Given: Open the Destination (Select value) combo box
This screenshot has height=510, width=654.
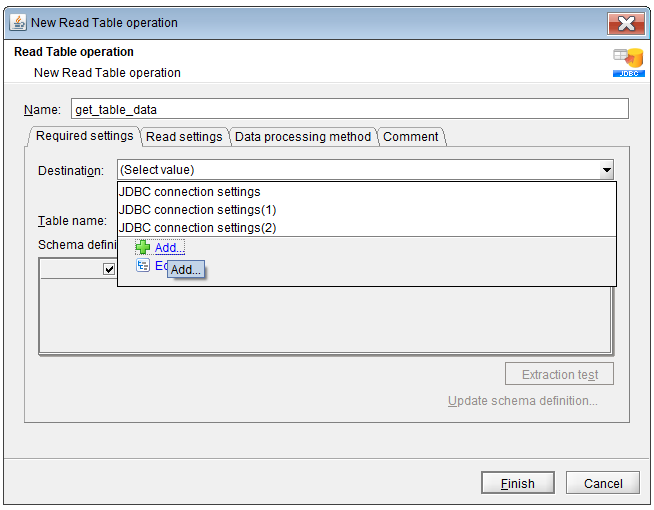Looking at the screenshot, I should tap(365, 170).
